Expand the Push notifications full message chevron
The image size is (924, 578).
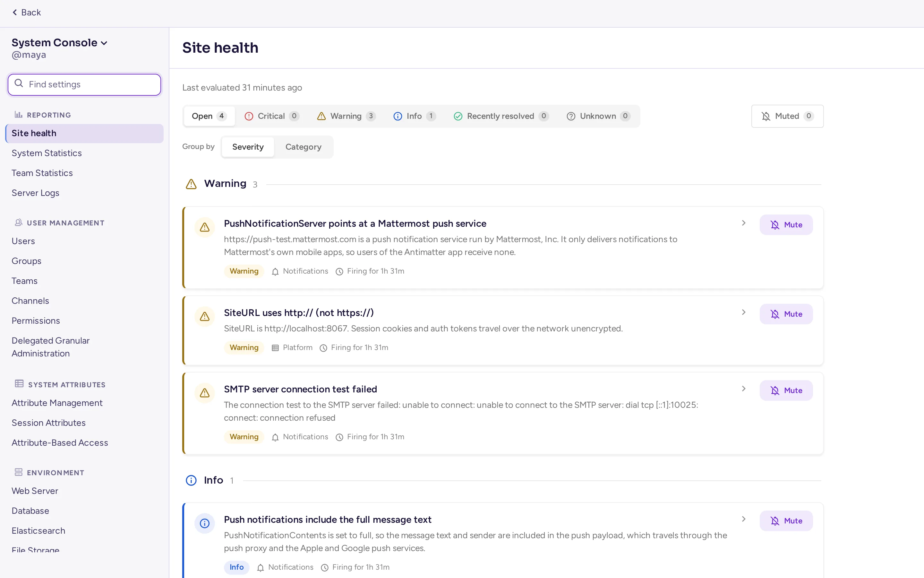coord(743,519)
